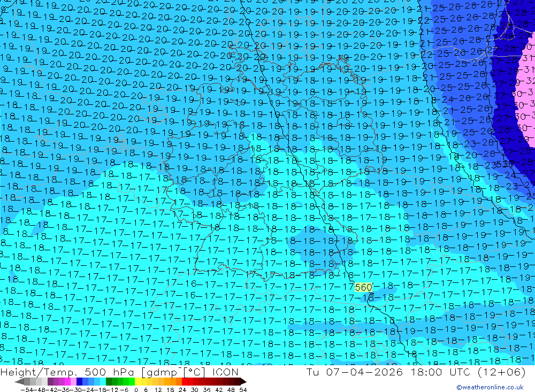Screen dimensions: 535x392
Task: Click the dark right arrow of color scale
Action: [243, 382]
